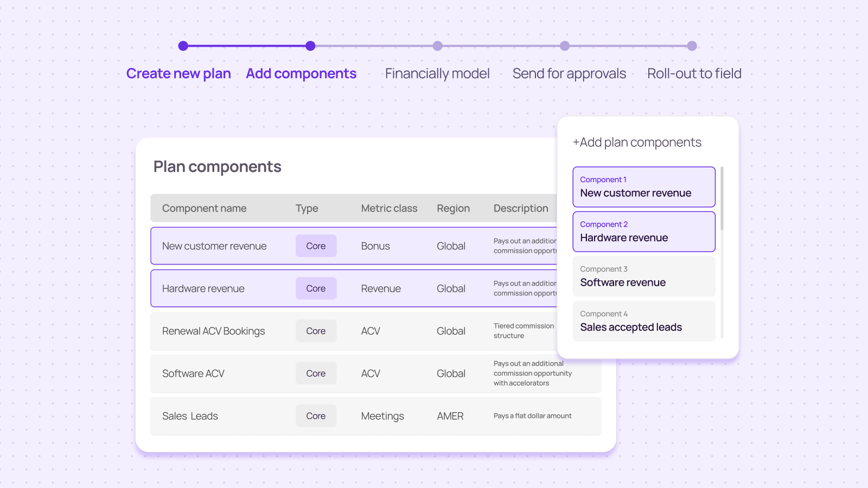Toggle Component 1 New customer revenue card

pos(644,187)
